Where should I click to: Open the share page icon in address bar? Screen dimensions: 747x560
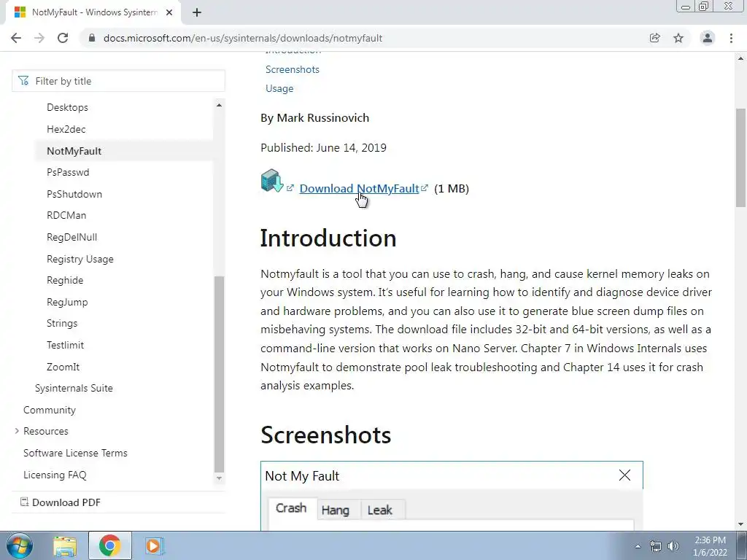[x=655, y=38]
